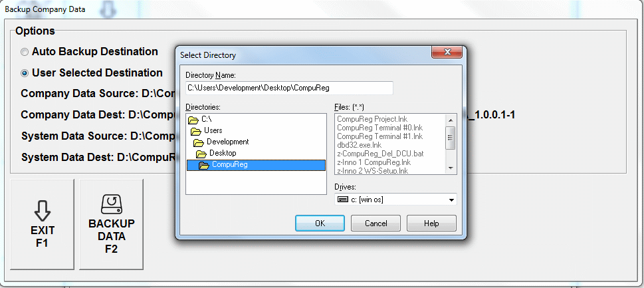Image resolution: width=644 pixels, height=288 pixels.
Task: Select CompuReg Project.lnk in Files list
Action: click(x=372, y=118)
